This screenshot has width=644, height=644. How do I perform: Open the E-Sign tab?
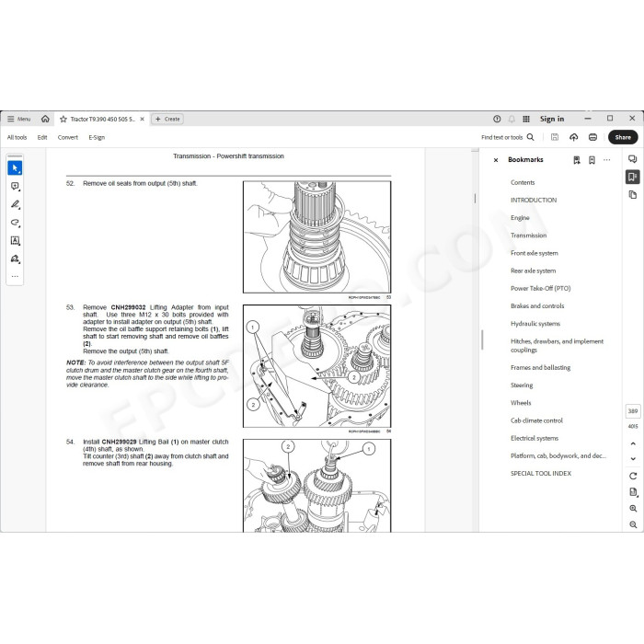click(97, 138)
